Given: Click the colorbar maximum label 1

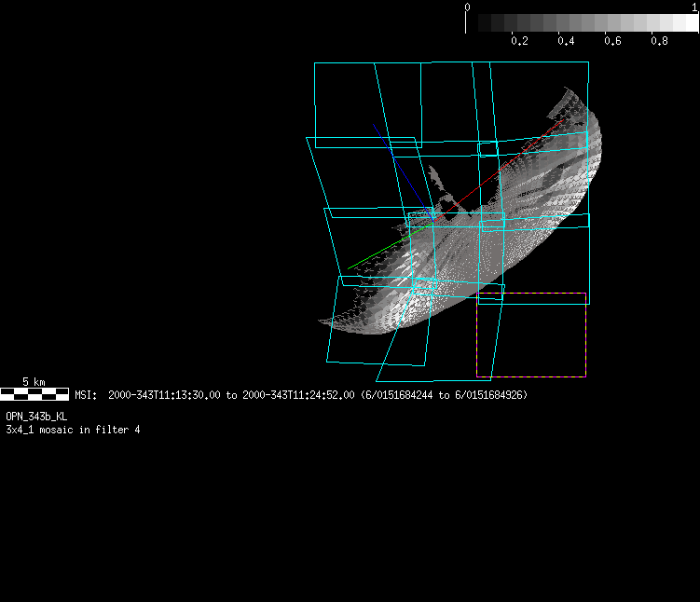Looking at the screenshot, I should pos(695,7).
